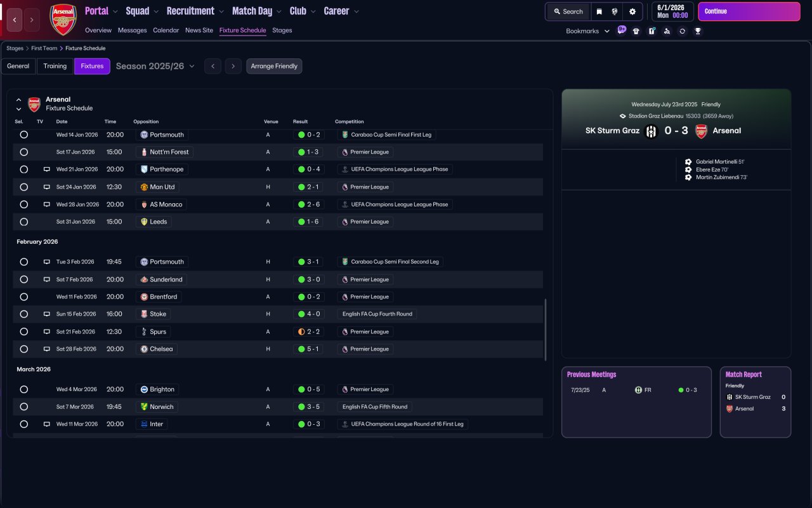812x508 pixels.
Task: Open the Calendar sub-tab
Action: [x=166, y=30]
